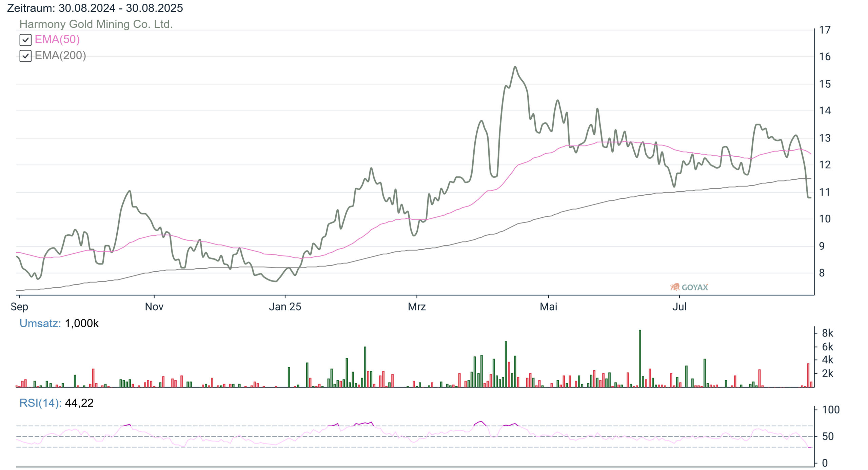The image size is (868, 470).
Task: Click the 50 RSI axis label
Action: click(x=828, y=436)
